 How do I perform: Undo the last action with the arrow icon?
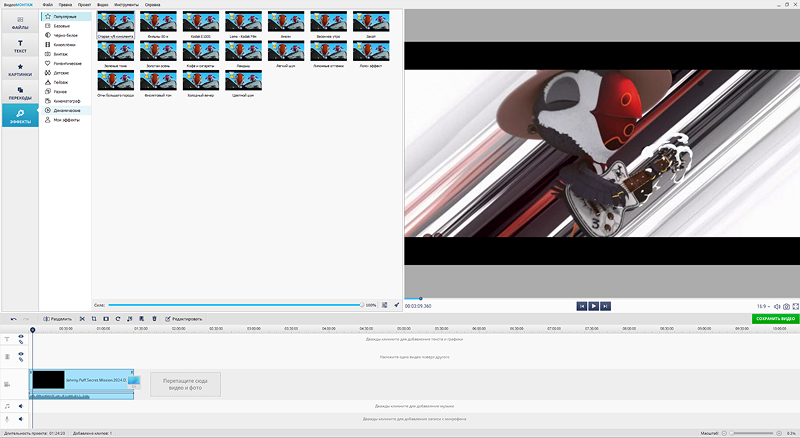point(14,319)
